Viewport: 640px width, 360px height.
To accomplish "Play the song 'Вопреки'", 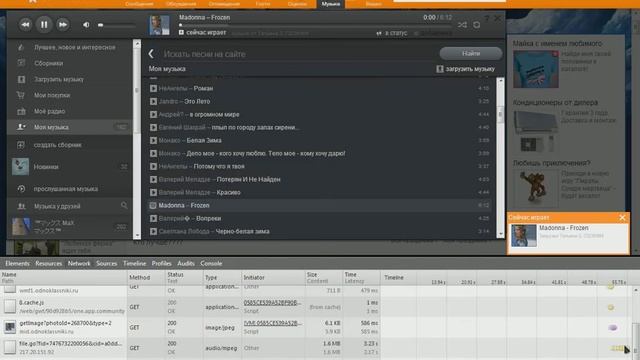I will point(153,218).
